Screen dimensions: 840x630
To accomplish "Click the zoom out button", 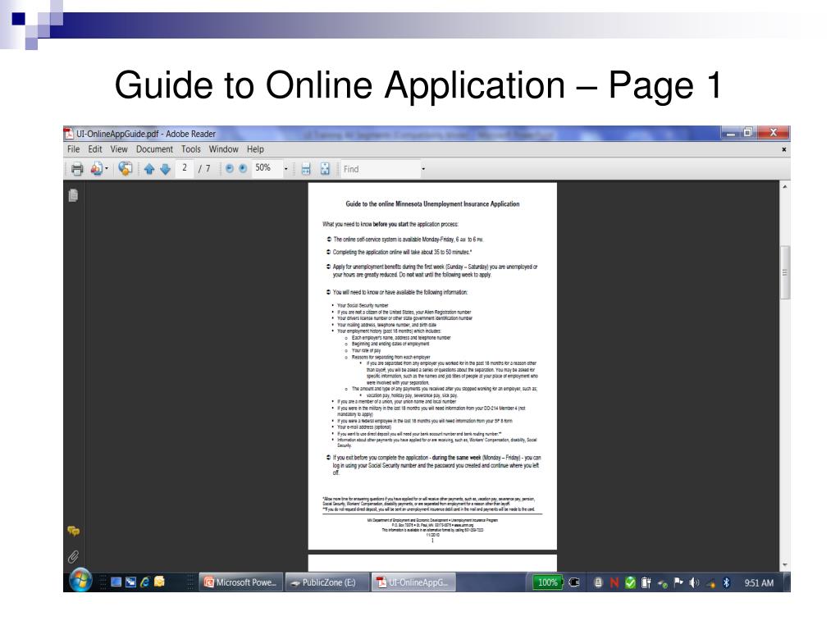I will tap(230, 169).
